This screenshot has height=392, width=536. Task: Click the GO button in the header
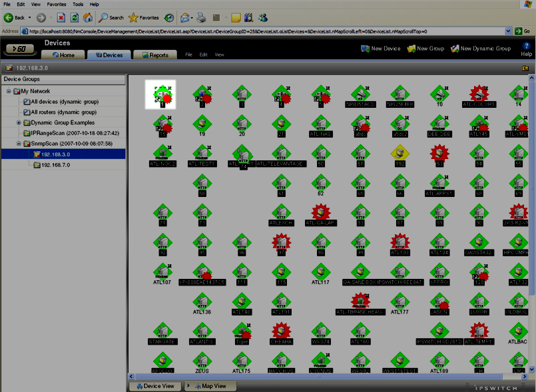(x=20, y=49)
